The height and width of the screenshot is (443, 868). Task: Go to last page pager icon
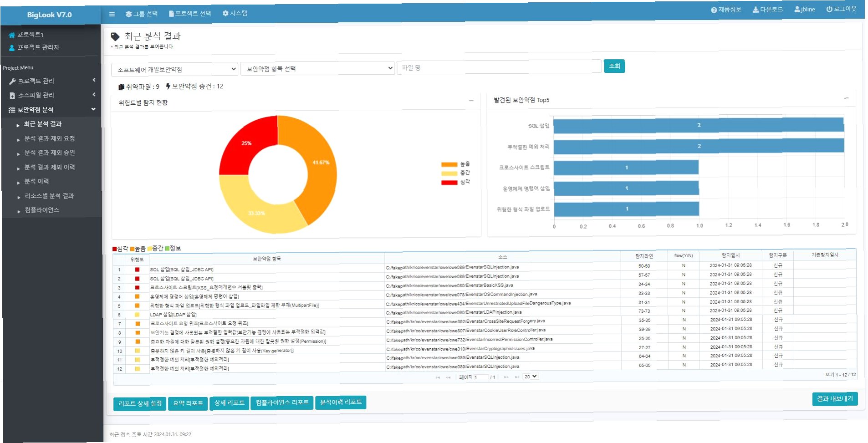[517, 377]
